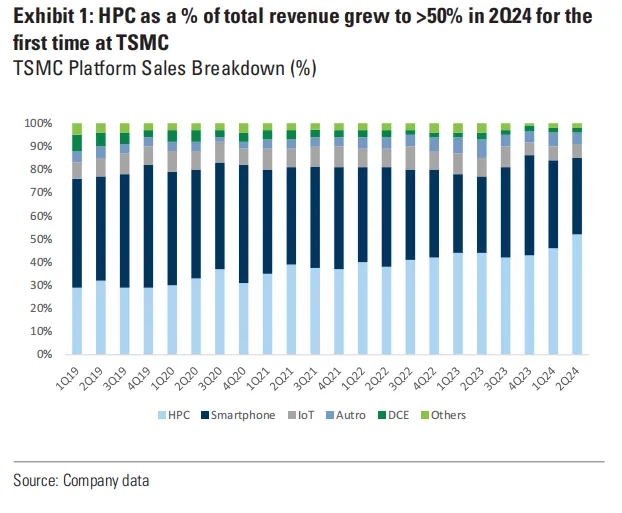Click the 60% y-axis label
Image resolution: width=622 pixels, height=513 pixels.
(41, 216)
